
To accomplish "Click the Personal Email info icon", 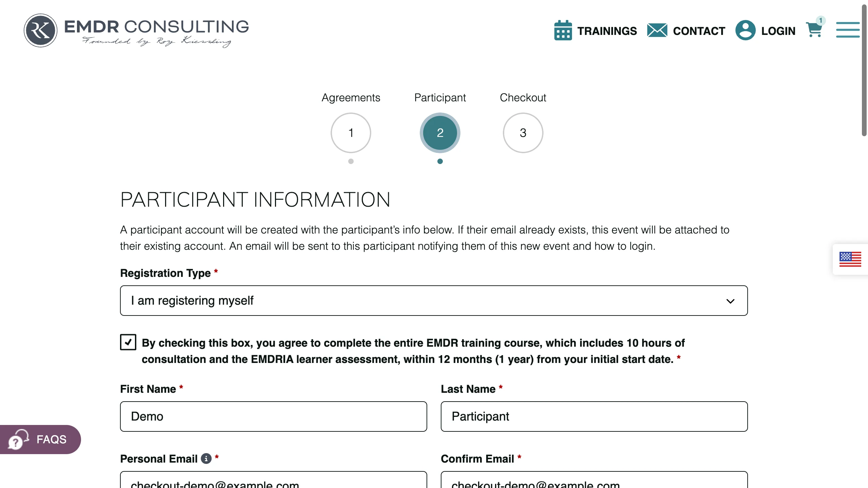I will 206,459.
